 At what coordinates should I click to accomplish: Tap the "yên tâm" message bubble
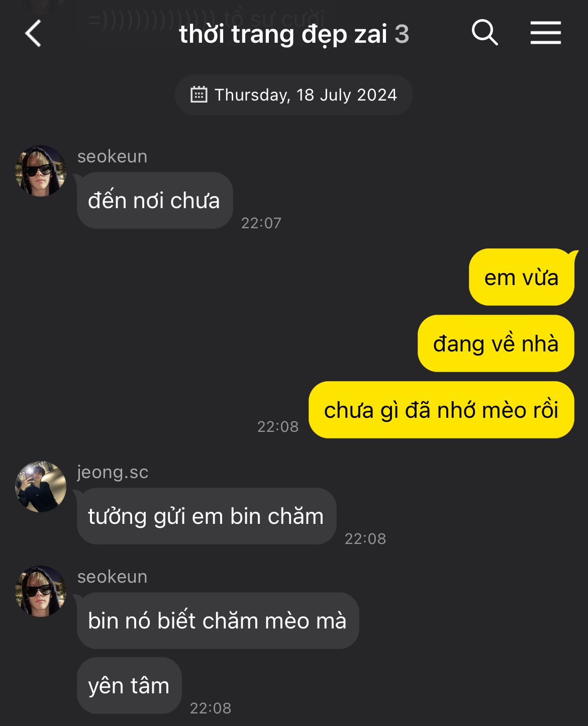point(129,685)
